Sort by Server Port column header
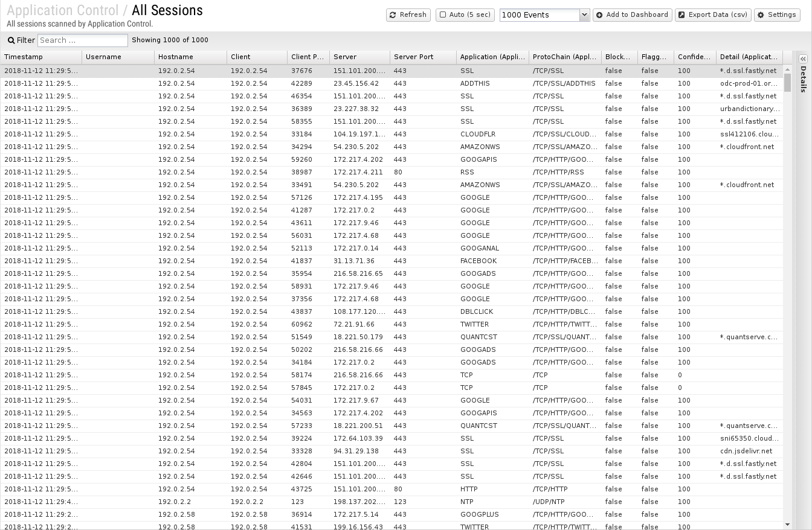 [423, 57]
